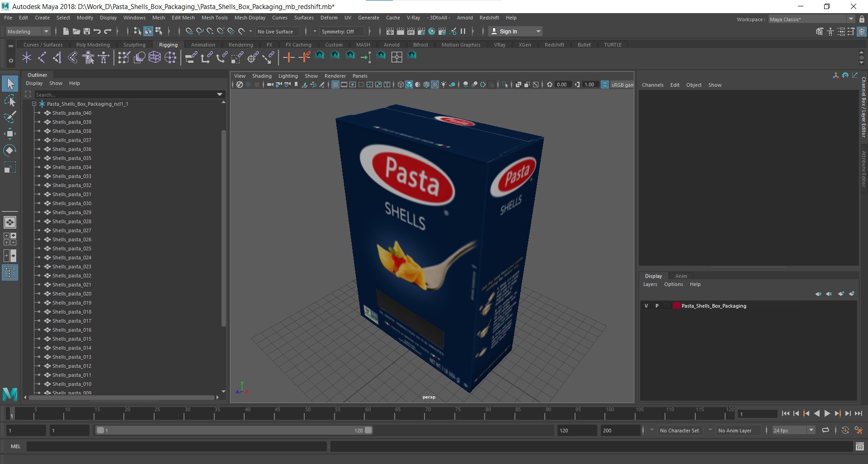The height and width of the screenshot is (464, 868).
Task: Click the Snap to Curves magnet icon
Action: 200,31
